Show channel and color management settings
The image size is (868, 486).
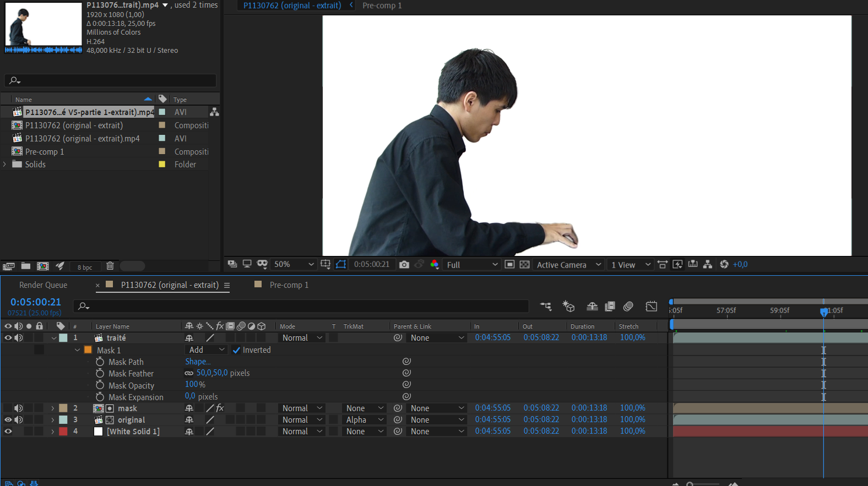435,265
